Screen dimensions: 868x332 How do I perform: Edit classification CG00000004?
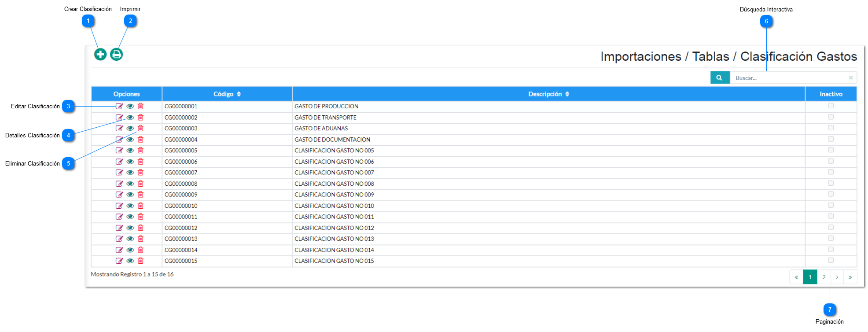pyautogui.click(x=119, y=140)
